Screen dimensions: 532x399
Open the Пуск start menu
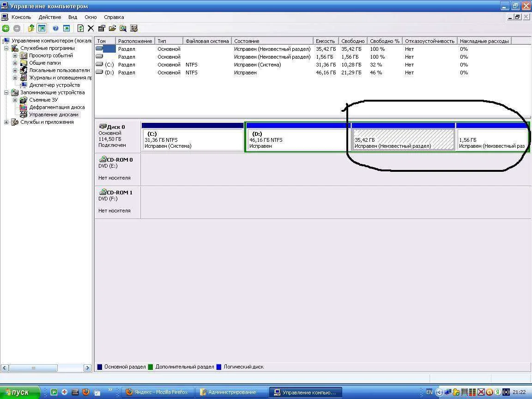point(20,392)
